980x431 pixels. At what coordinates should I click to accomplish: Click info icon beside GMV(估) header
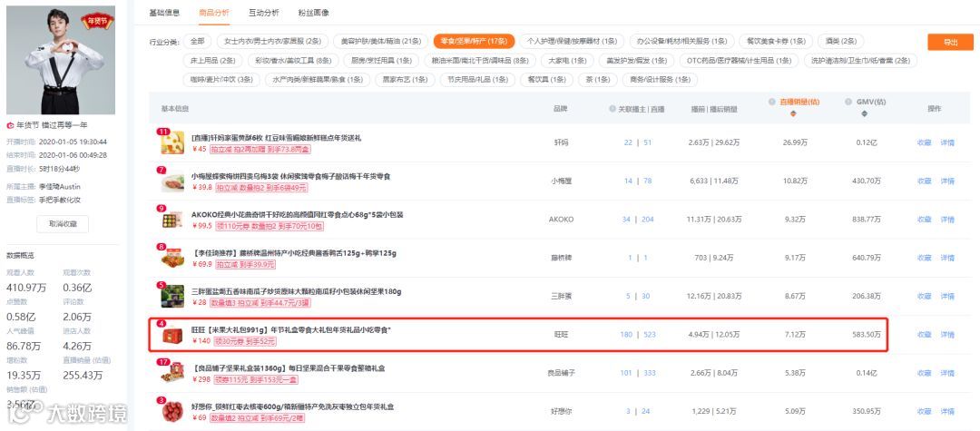(848, 102)
